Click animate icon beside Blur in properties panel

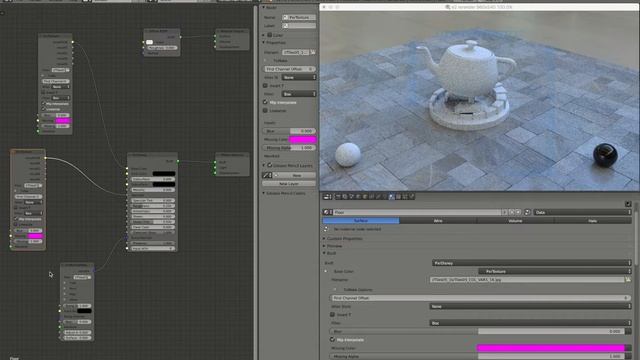click(628, 331)
